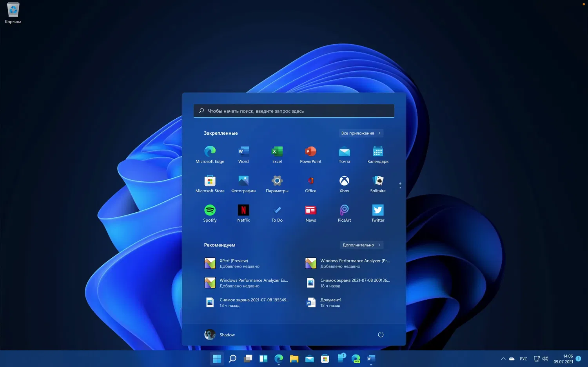Open the Календарь app
This screenshot has height=367, width=588.
coord(378,154)
